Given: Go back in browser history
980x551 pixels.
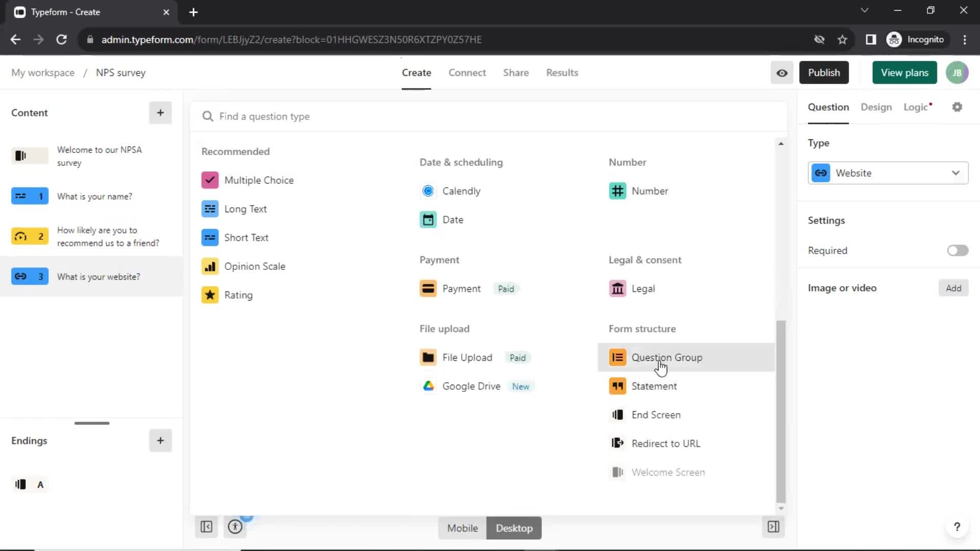Looking at the screenshot, I should point(15,39).
